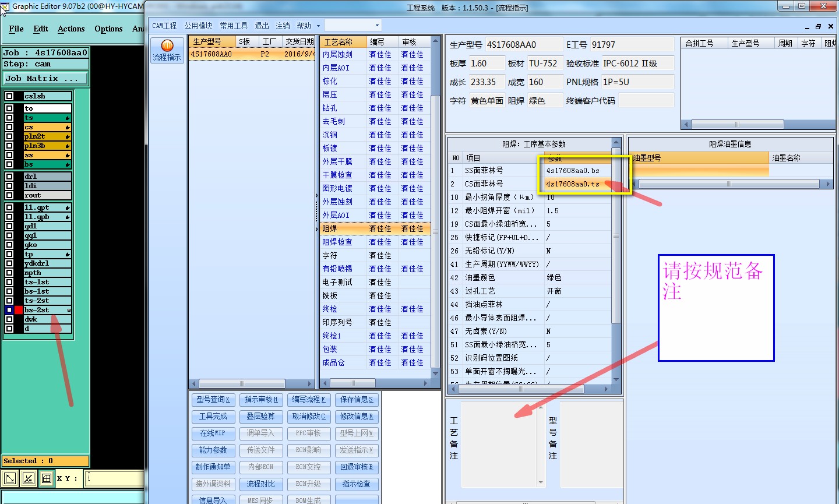Image resolution: width=839 pixels, height=504 pixels.
Task: Click right arrow of the 油墨 info scrollbar
Action: pos(828,184)
